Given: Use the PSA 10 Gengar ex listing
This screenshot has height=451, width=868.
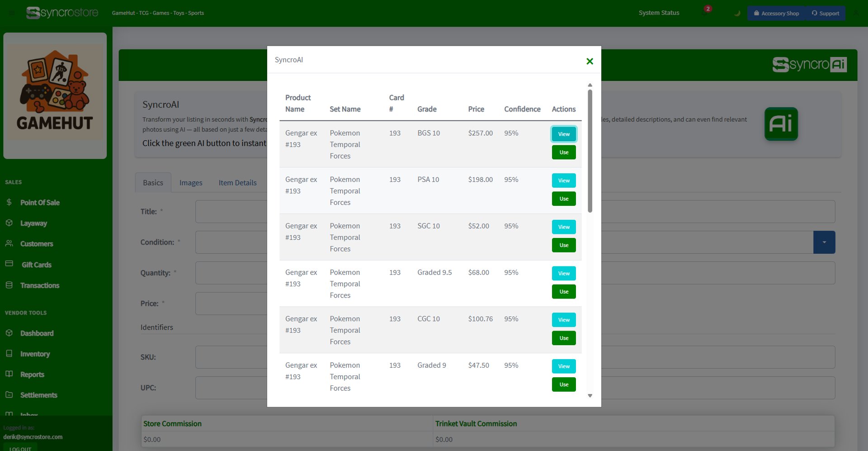Looking at the screenshot, I should tap(564, 199).
